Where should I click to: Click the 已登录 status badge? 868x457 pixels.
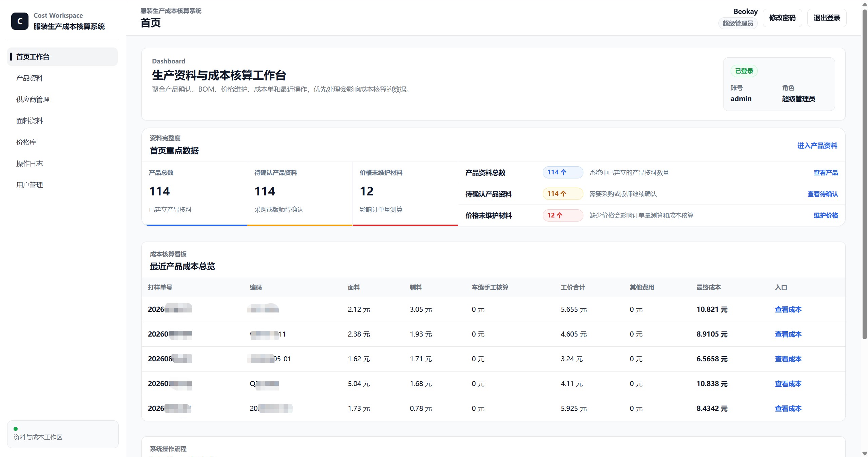[x=744, y=71]
